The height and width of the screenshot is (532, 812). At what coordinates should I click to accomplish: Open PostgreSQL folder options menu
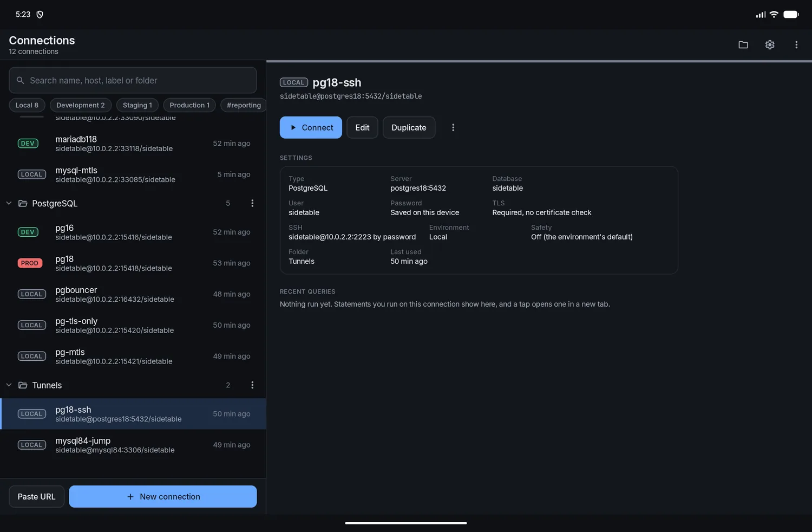coord(252,203)
